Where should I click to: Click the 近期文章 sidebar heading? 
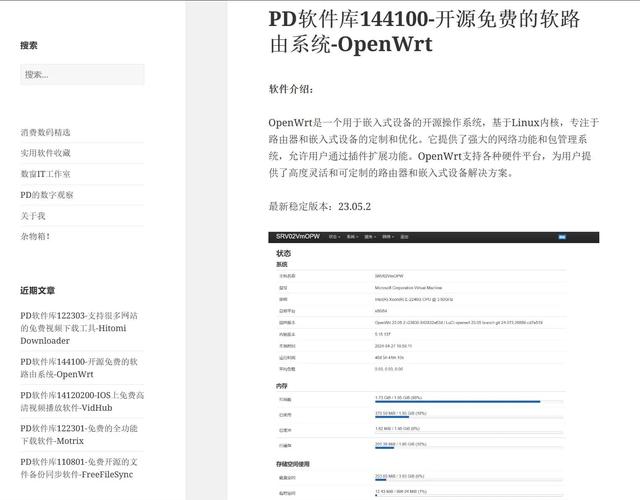point(37,290)
